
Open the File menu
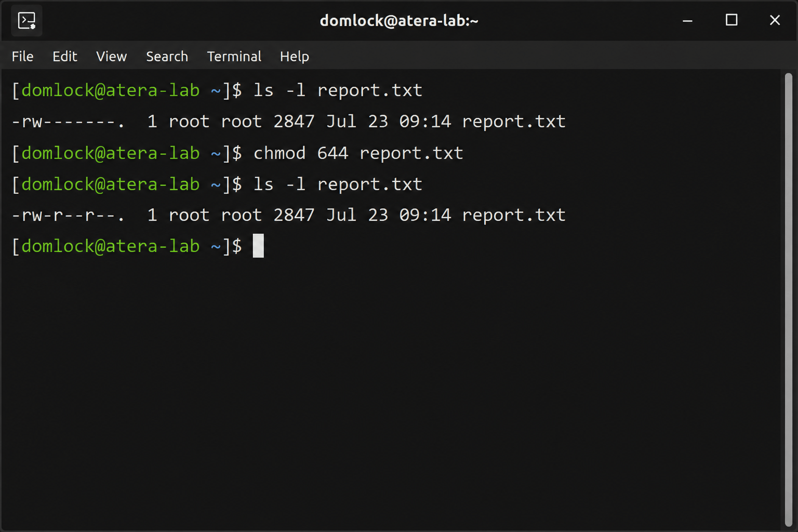(x=23, y=56)
